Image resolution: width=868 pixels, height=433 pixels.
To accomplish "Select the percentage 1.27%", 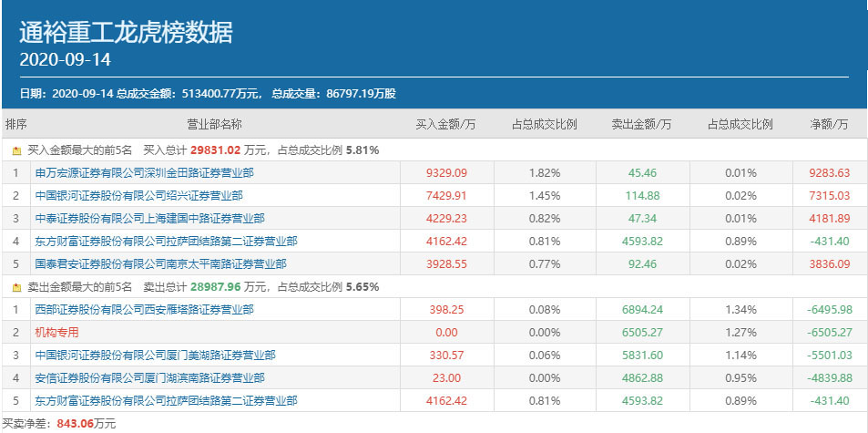I will click(740, 332).
